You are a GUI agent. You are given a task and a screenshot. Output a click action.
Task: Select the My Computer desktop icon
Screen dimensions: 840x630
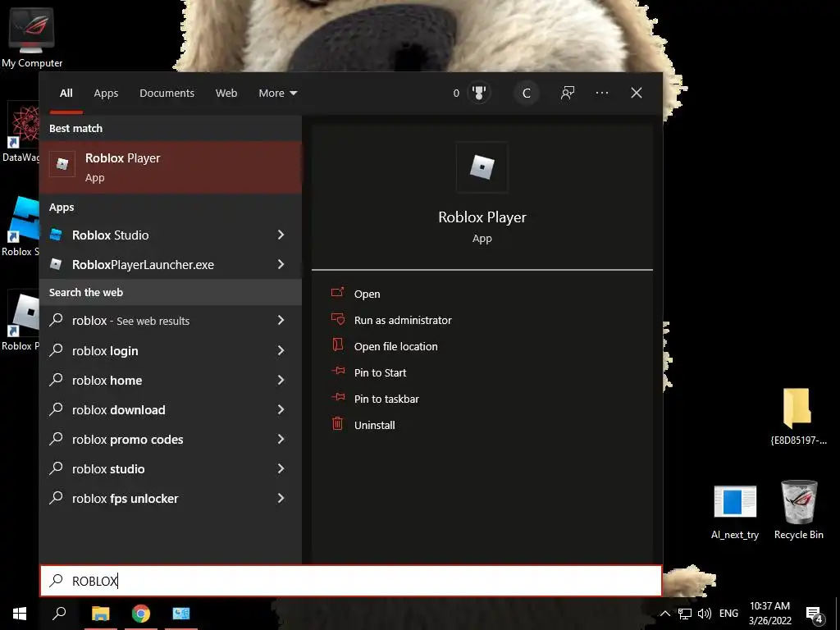pos(32,38)
